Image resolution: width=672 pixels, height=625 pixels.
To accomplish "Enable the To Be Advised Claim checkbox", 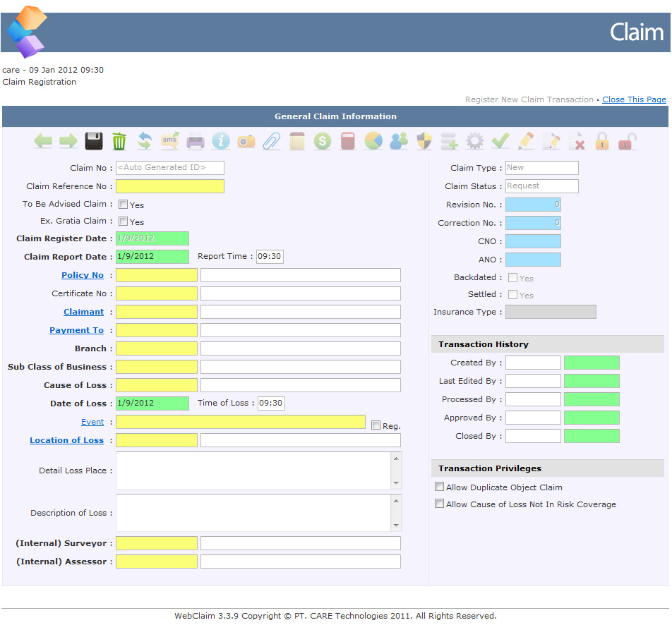I will 123,205.
